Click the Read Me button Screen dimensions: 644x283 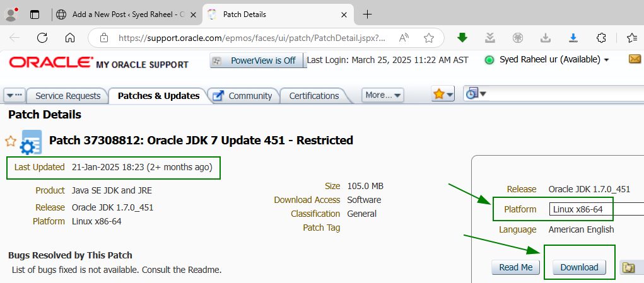pos(516,267)
